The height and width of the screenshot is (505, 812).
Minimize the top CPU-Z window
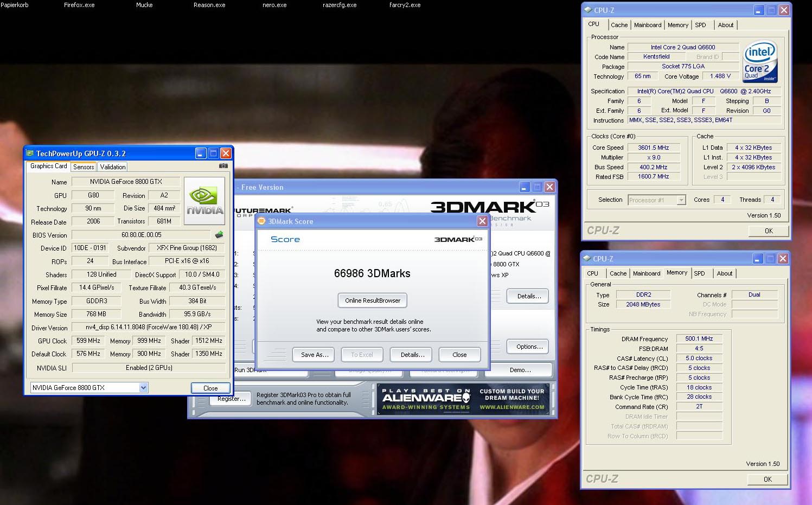click(x=759, y=10)
